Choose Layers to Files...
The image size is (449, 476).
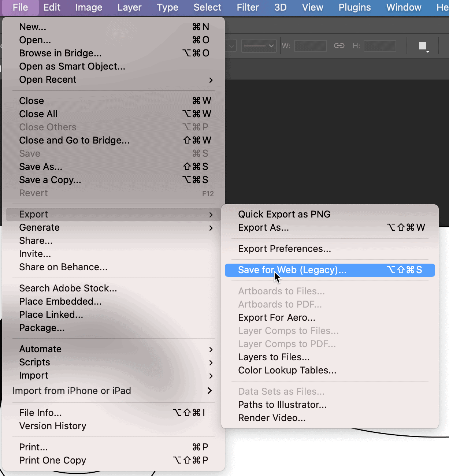coord(330,357)
